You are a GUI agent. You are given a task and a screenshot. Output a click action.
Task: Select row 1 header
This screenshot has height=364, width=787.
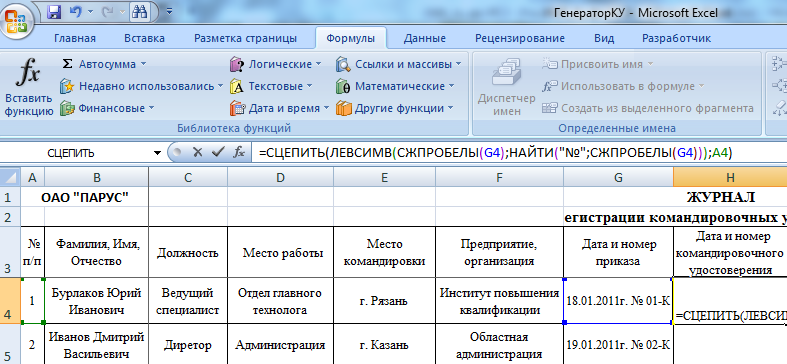pos(10,197)
